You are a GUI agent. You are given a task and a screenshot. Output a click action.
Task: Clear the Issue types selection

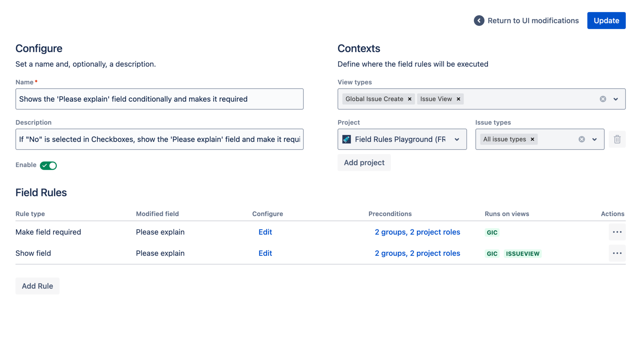(x=581, y=139)
